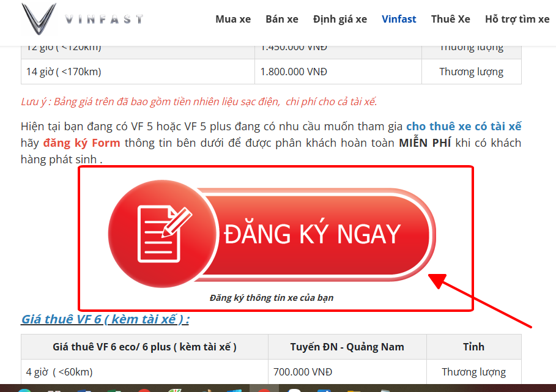Select the '14 giờ ( <170km)' table cell
556x392 pixels.
[138, 72]
